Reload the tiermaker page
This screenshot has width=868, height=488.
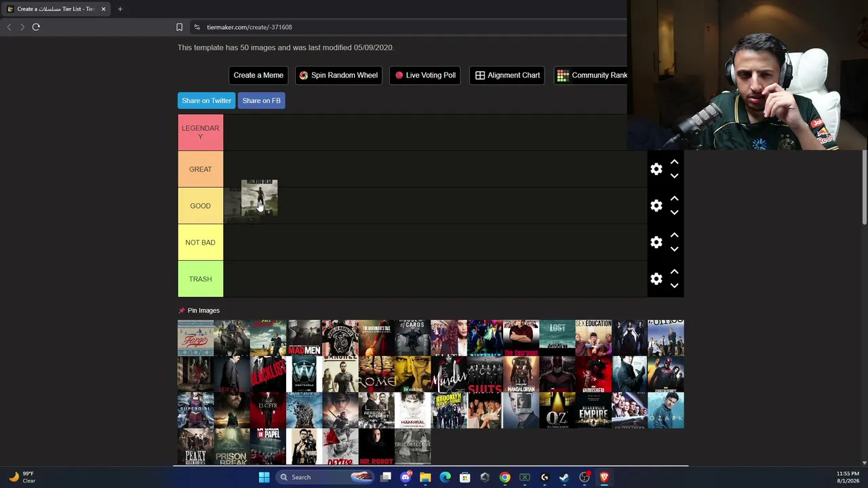click(x=36, y=27)
